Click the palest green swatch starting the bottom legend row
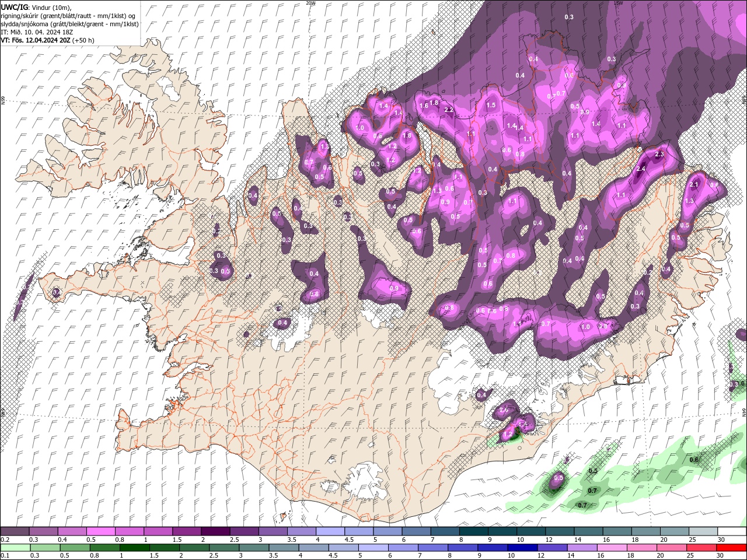Image resolution: width=747 pixels, height=560 pixels. pos(15,548)
